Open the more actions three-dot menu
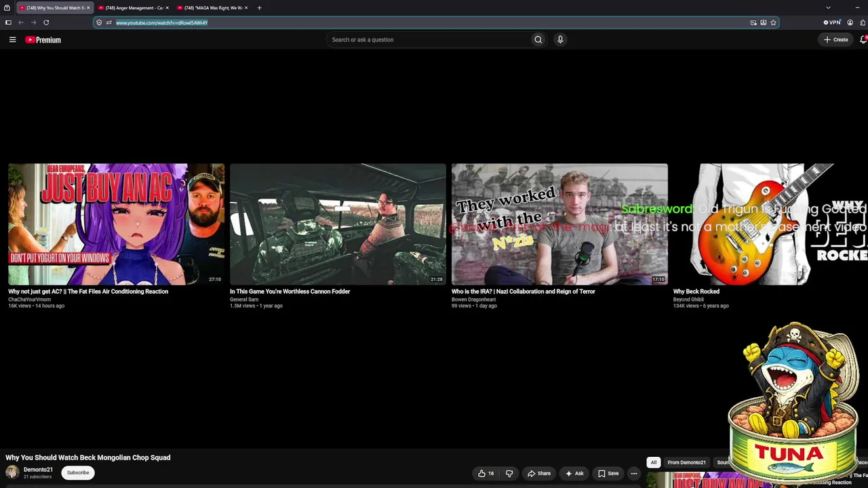 634,473
